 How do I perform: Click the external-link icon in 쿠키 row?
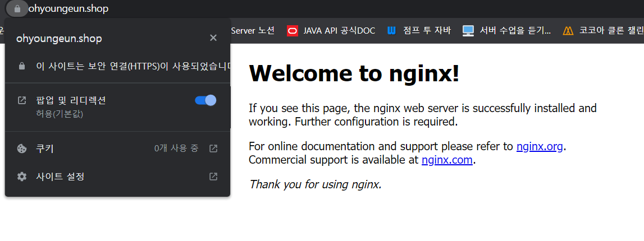tap(213, 149)
